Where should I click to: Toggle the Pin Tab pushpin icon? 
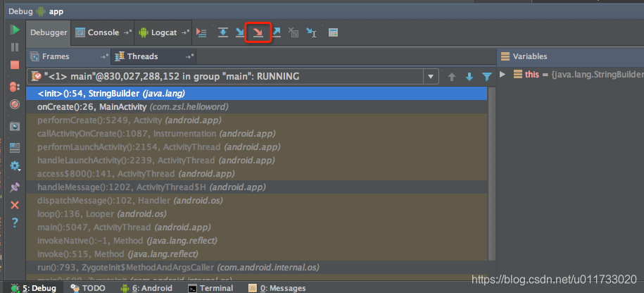[15, 187]
